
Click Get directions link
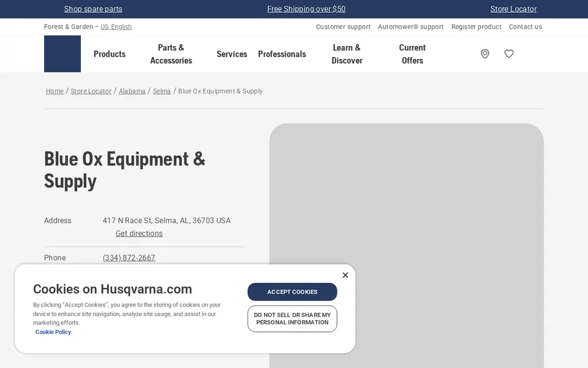pos(139,234)
